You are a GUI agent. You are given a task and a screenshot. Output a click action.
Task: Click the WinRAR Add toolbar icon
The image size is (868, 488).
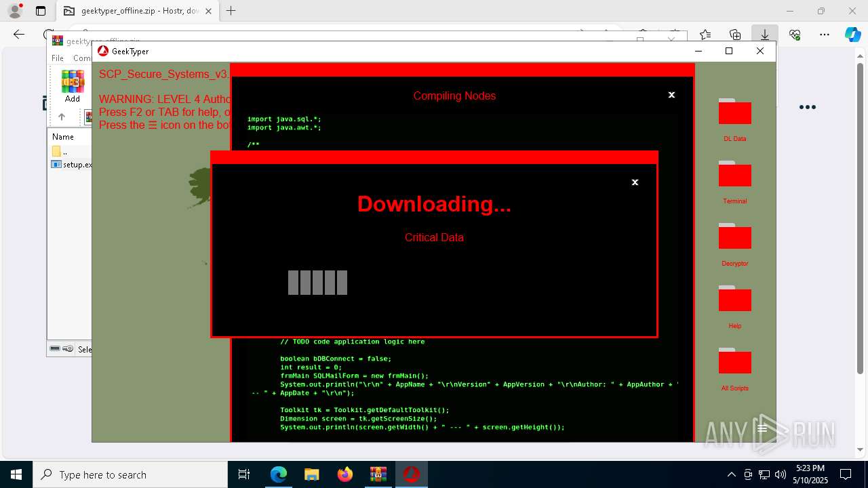tap(73, 86)
